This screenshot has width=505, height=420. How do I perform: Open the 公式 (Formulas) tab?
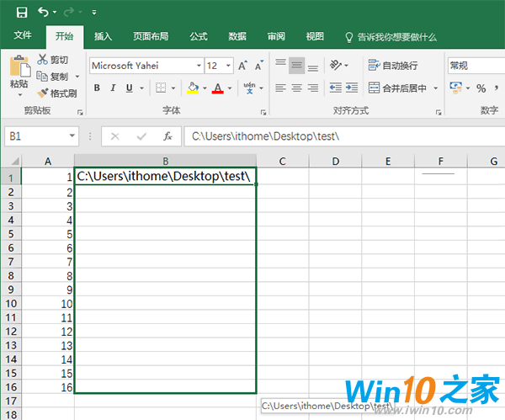click(x=199, y=36)
